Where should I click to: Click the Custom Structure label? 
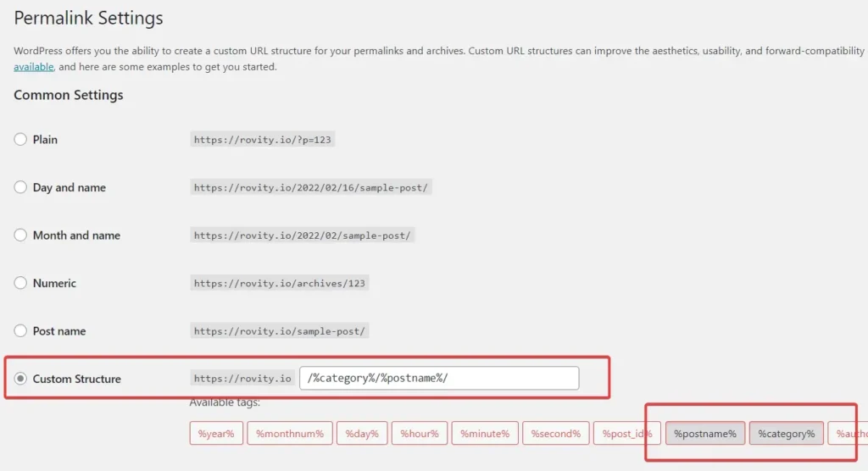[77, 380]
